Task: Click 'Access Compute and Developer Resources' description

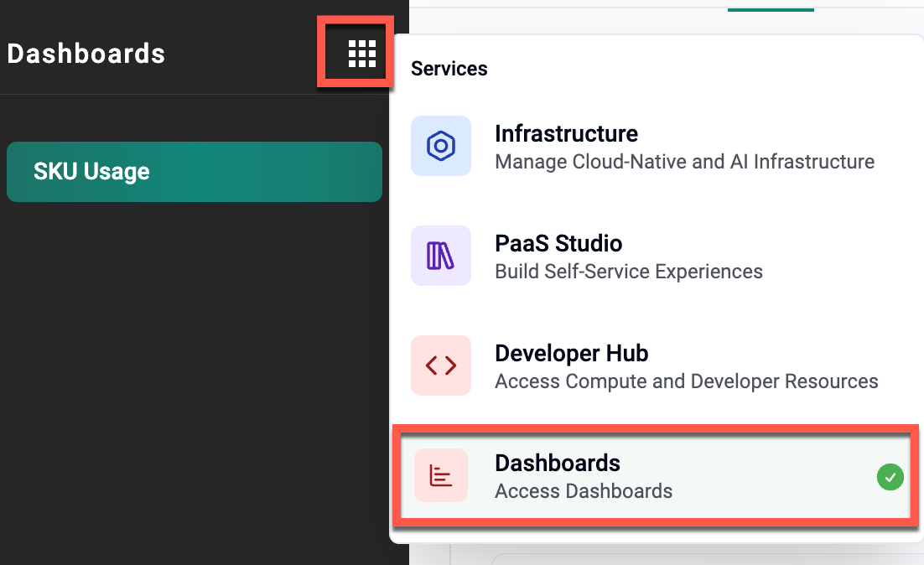Action: 686,381
